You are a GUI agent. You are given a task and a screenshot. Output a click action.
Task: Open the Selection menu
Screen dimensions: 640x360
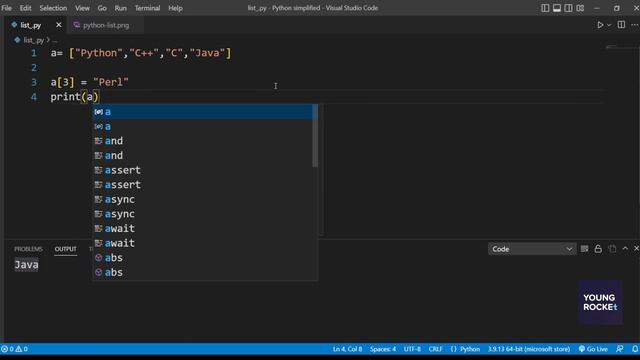tap(53, 8)
